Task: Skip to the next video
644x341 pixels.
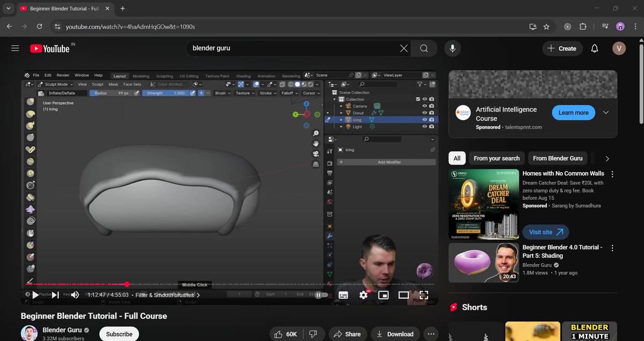Action: click(55, 295)
